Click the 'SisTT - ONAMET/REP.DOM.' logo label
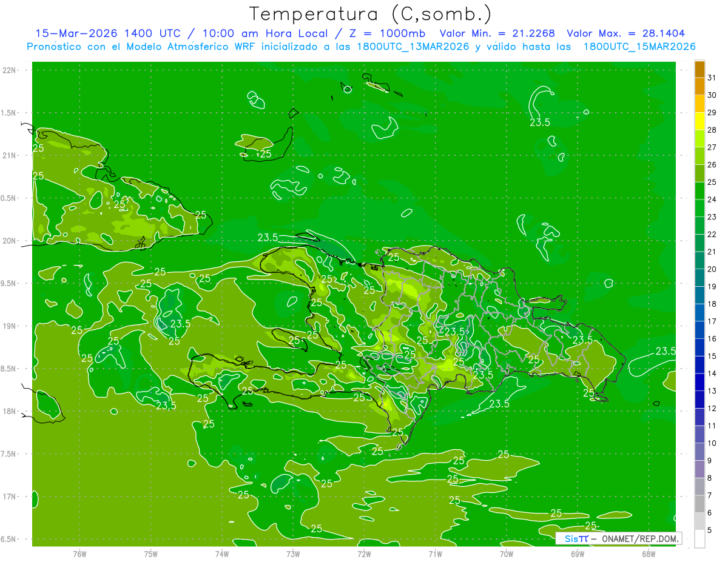The height and width of the screenshot is (562, 728). pos(618,538)
